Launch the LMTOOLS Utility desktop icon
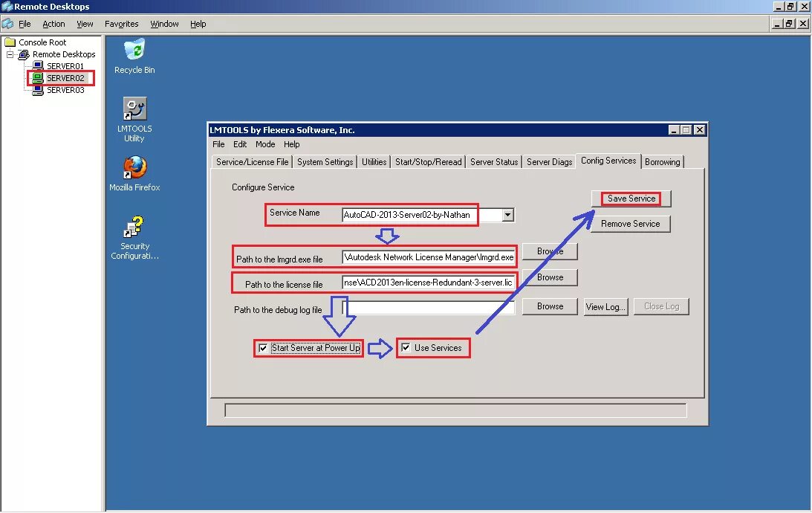This screenshot has width=812, height=513. point(134,119)
